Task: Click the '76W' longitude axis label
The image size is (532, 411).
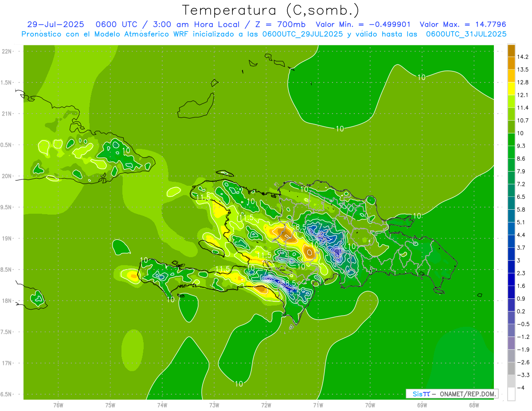Action: tap(59, 405)
